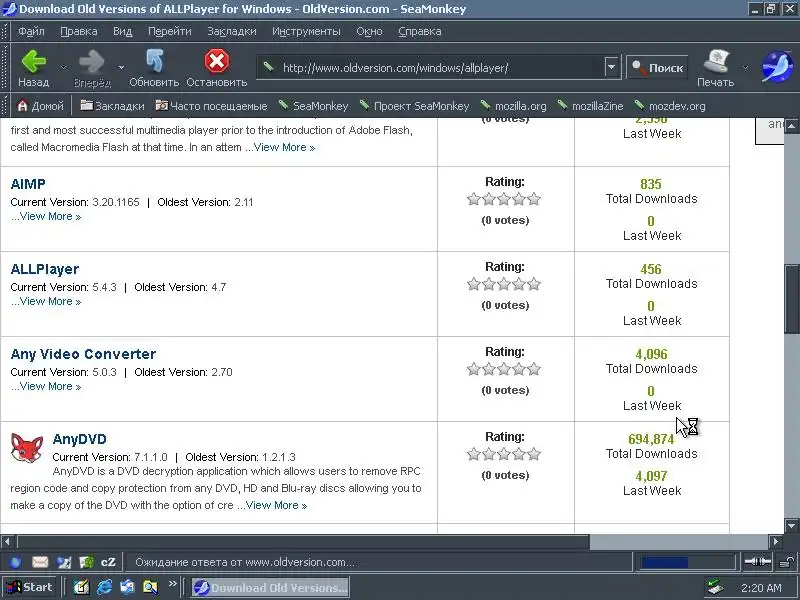800x600 pixels.
Task: Click the AnyDVD fox logo thumbnail
Action: click(x=27, y=448)
